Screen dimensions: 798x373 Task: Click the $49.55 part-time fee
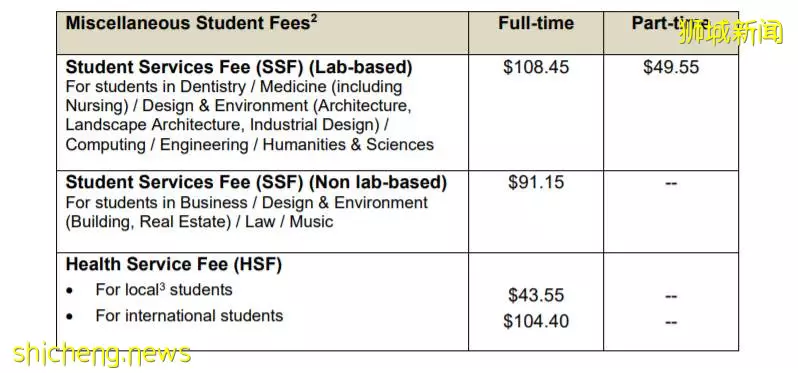click(671, 67)
